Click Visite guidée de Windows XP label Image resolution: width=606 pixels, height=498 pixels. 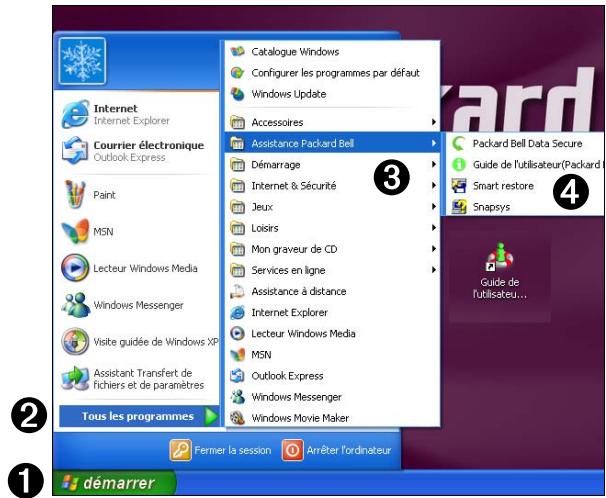point(156,342)
